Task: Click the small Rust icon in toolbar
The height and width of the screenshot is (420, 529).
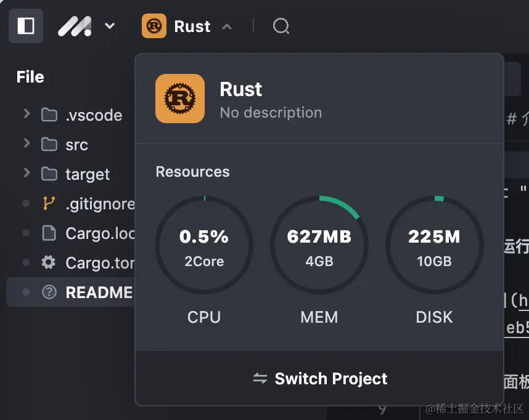Action: pyautogui.click(x=154, y=26)
